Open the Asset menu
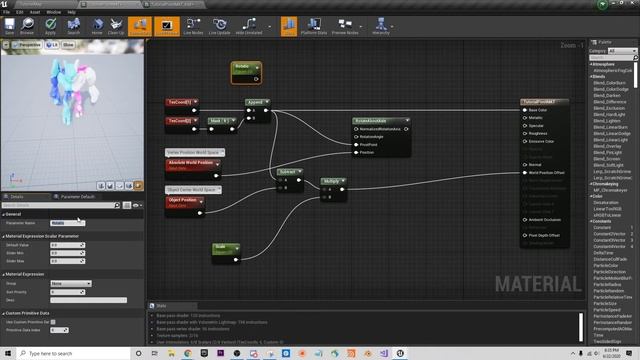This screenshot has height=360, width=640. [x=35, y=12]
